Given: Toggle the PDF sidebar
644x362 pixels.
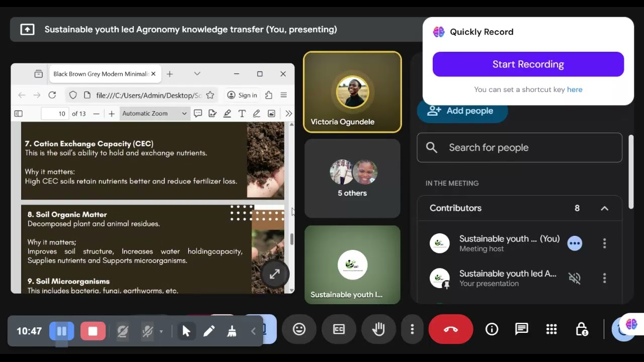Looking at the screenshot, I should [x=19, y=114].
